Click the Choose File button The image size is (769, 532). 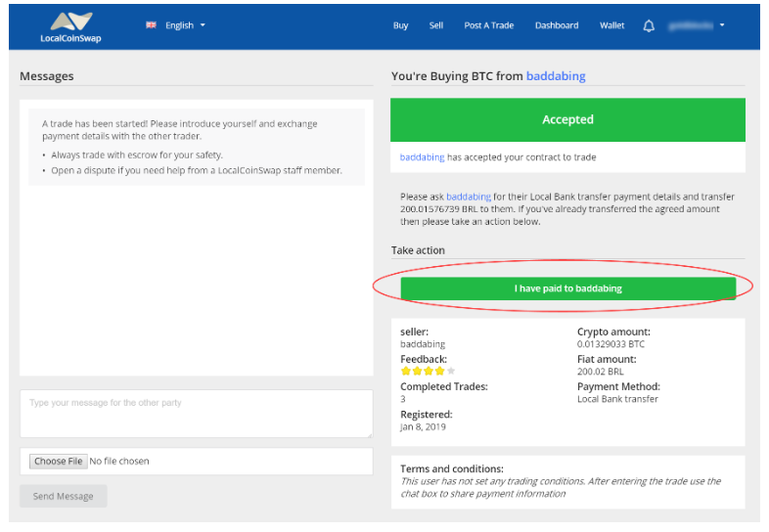[x=59, y=462]
